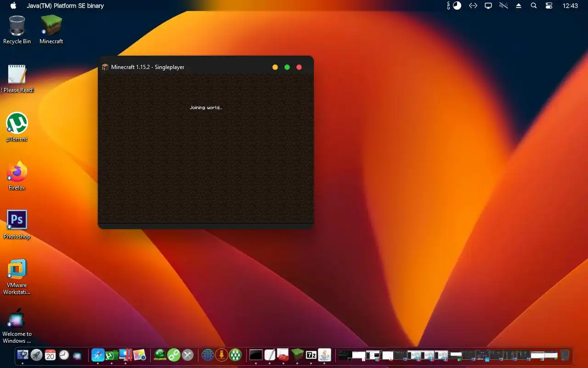Open the '! Please Read!' notepad file
588x368 pixels.
tap(17, 78)
